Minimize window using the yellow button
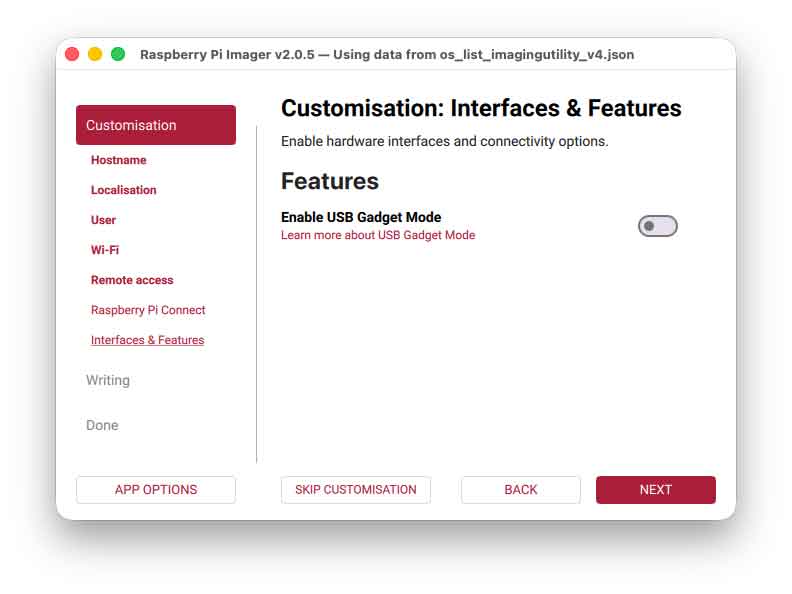792x594 pixels. point(95,54)
